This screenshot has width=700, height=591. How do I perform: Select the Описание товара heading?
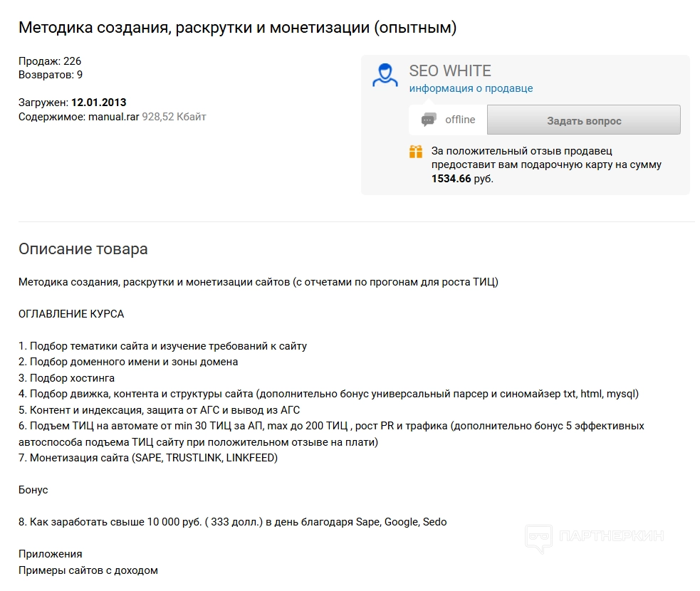point(83,249)
